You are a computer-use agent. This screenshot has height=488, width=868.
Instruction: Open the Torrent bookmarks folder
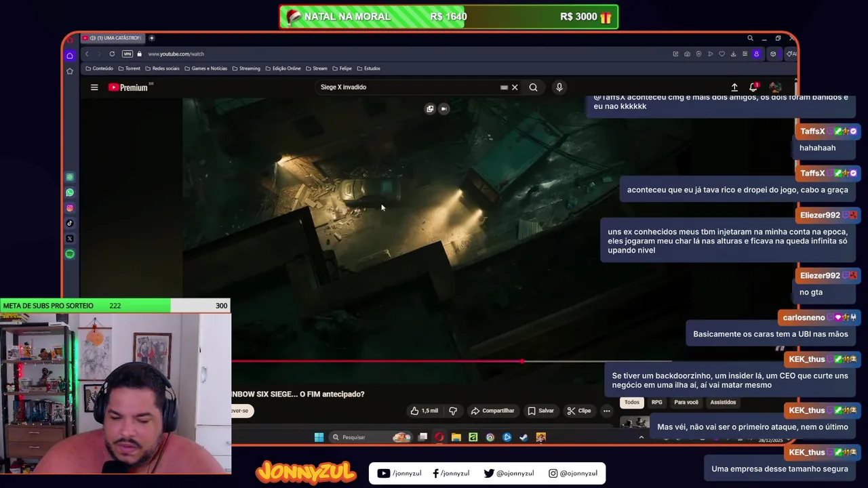[129, 68]
